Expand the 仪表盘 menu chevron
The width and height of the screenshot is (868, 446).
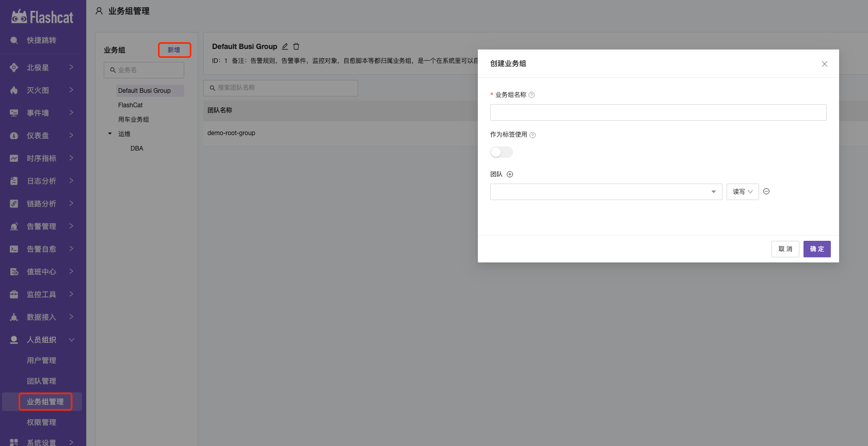(71, 136)
